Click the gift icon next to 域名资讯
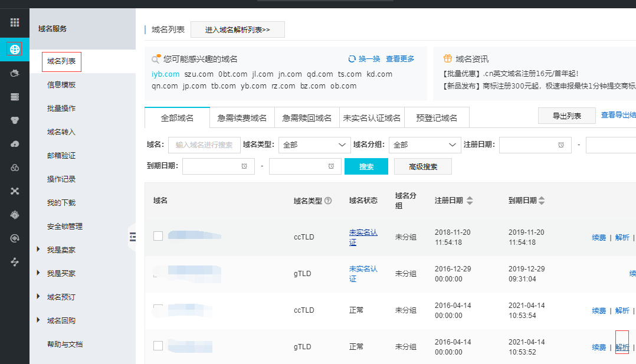 (447, 58)
